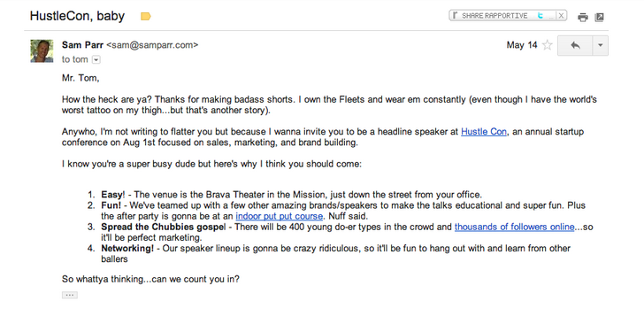The height and width of the screenshot is (324, 644).
Task: Click the Rapportive 'r' logo icon
Action: pyautogui.click(x=455, y=16)
